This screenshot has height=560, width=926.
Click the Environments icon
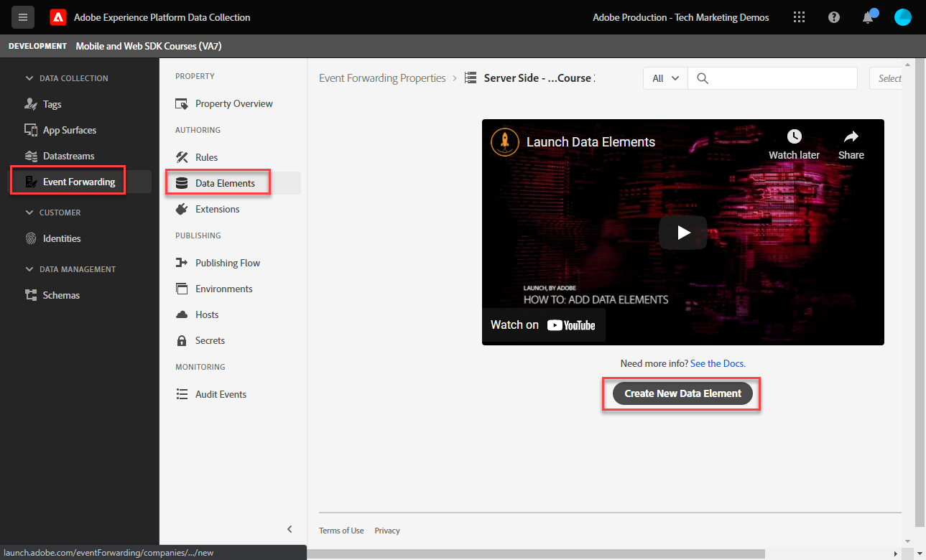182,289
